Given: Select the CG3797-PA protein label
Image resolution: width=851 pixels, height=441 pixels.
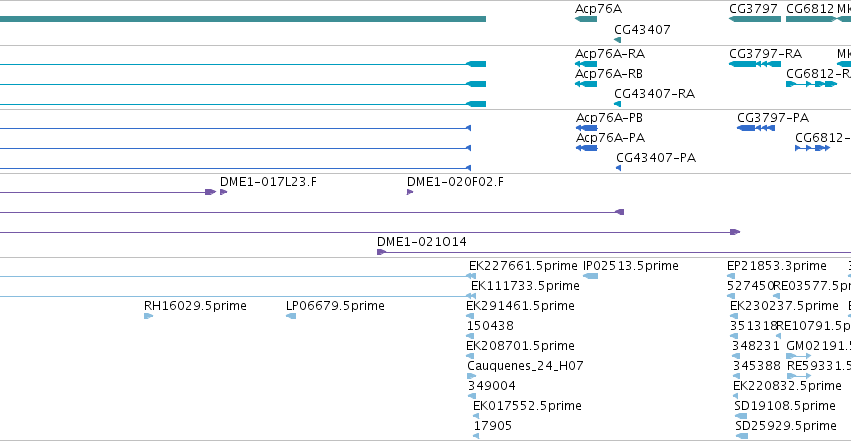Looking at the screenshot, I should 773,118.
